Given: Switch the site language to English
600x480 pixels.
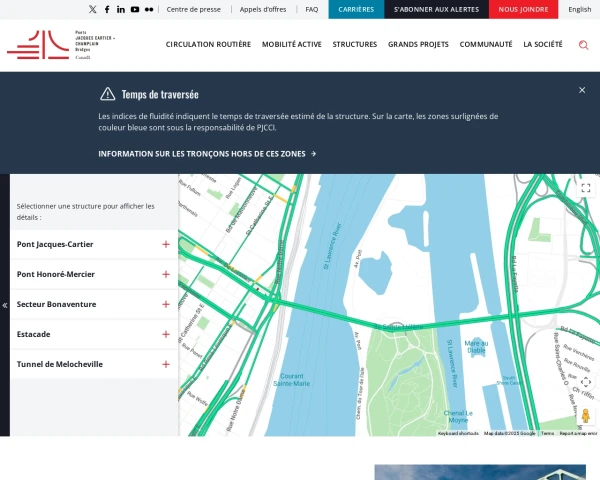Looking at the screenshot, I should pos(580,9).
